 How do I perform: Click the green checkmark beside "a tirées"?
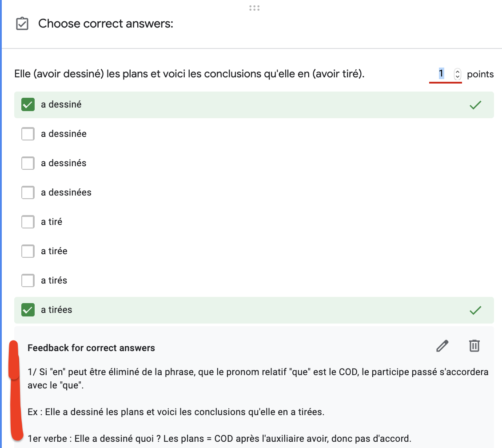[475, 310]
